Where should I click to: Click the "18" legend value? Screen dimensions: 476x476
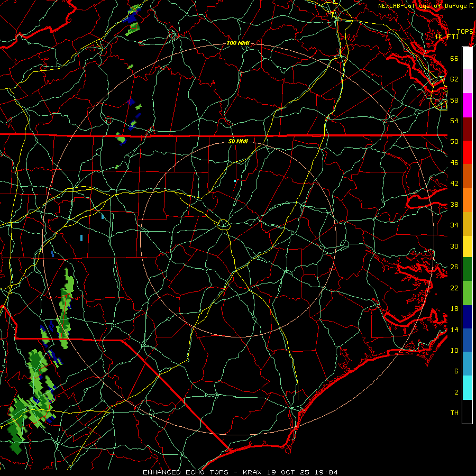(454, 309)
